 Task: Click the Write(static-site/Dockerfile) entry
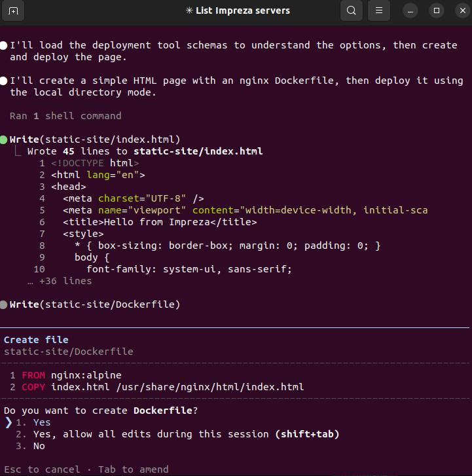[x=95, y=304]
